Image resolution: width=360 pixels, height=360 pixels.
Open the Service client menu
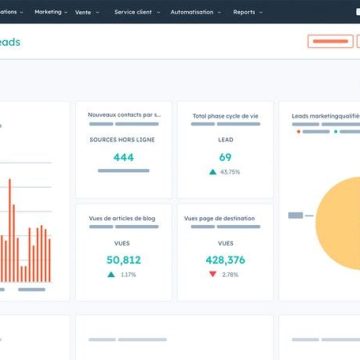pos(133,12)
